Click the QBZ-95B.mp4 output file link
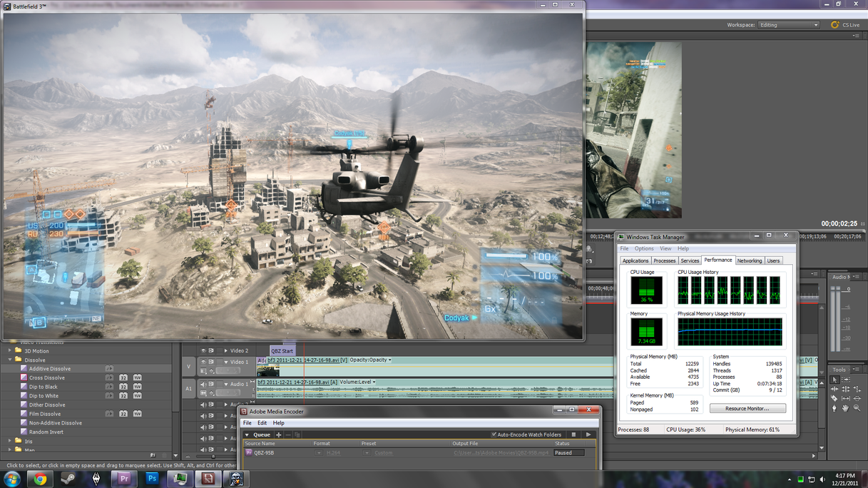 (x=501, y=453)
